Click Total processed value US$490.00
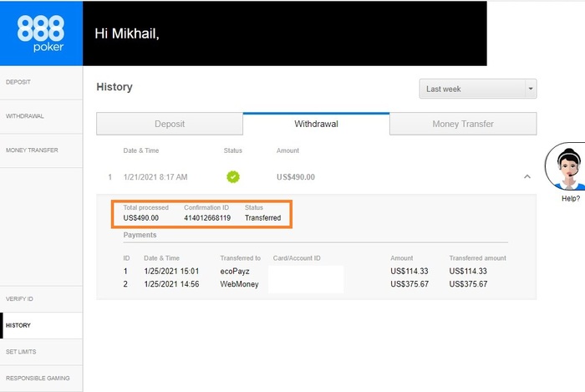 (x=140, y=218)
